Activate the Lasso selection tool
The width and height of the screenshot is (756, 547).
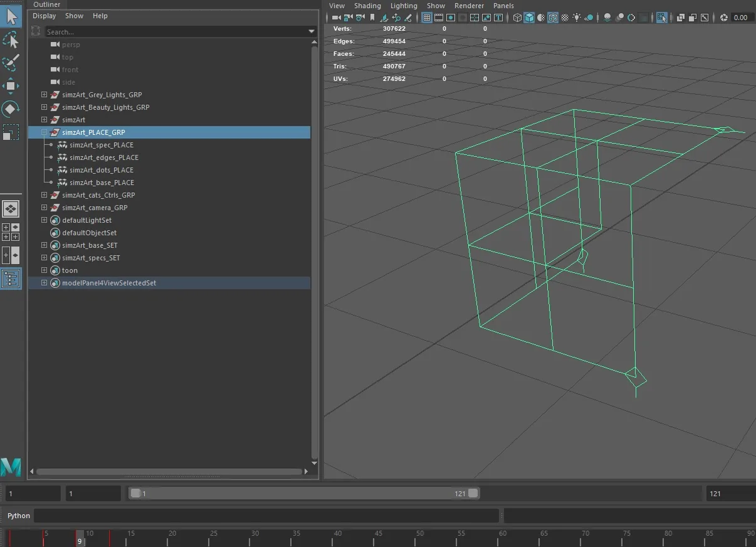[x=11, y=40]
